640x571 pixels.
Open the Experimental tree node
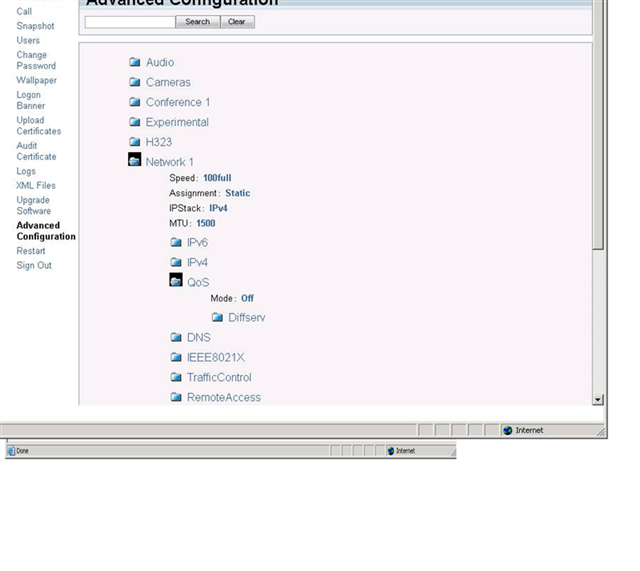(177, 122)
